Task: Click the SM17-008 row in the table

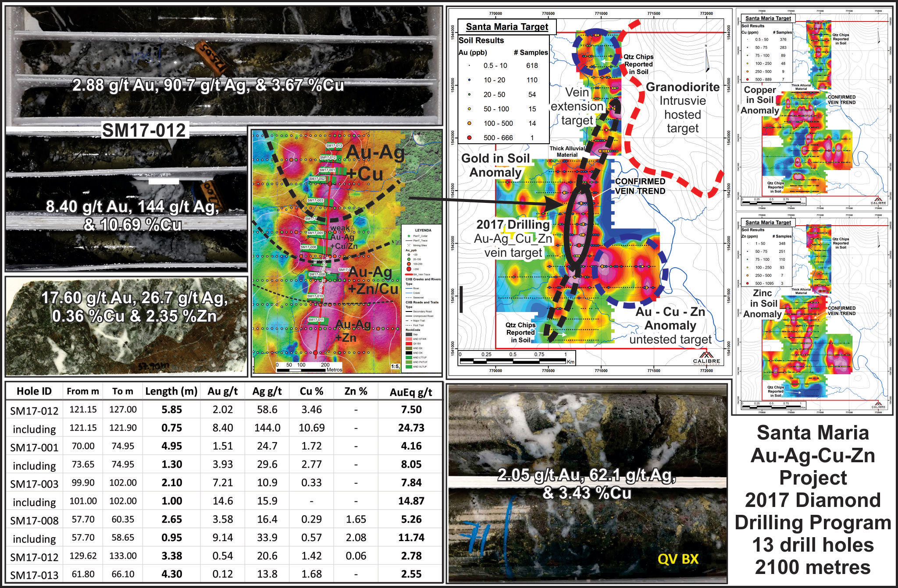Action: coord(223,519)
